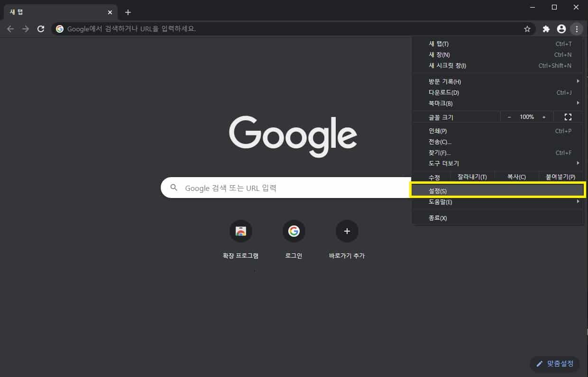
Task: Enter full screen via the fullscreen icon in the menu
Action: (x=568, y=117)
